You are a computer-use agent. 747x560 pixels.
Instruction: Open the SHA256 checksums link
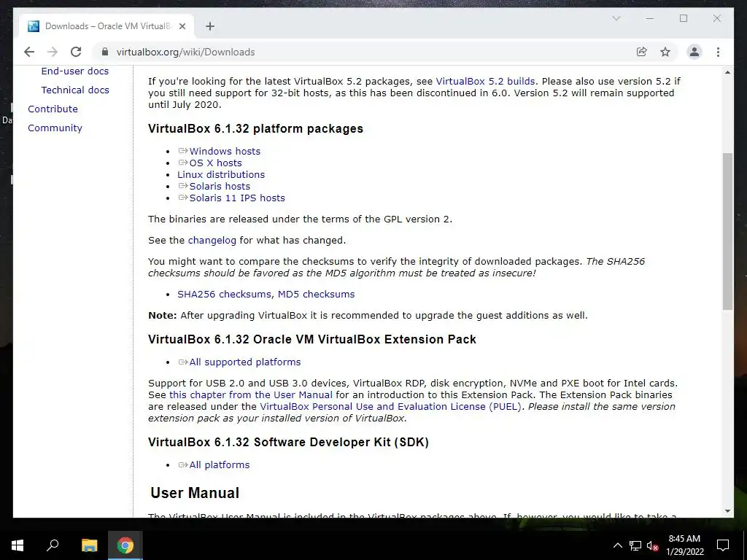tap(224, 295)
